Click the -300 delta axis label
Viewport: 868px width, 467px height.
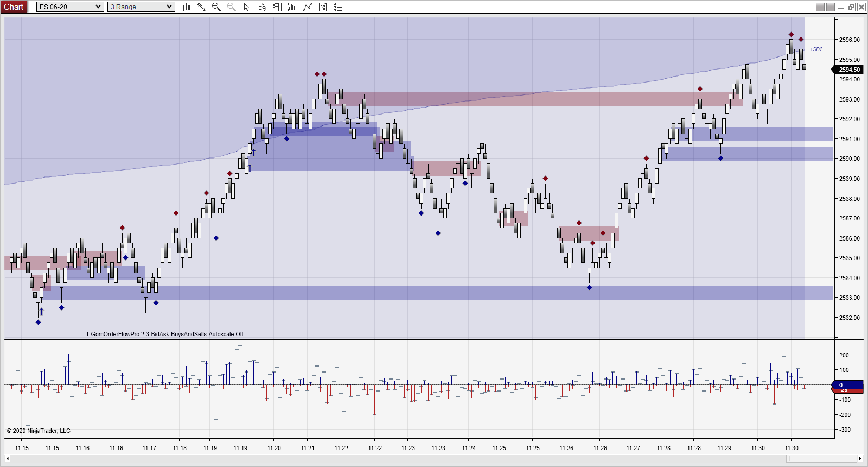[845, 430]
